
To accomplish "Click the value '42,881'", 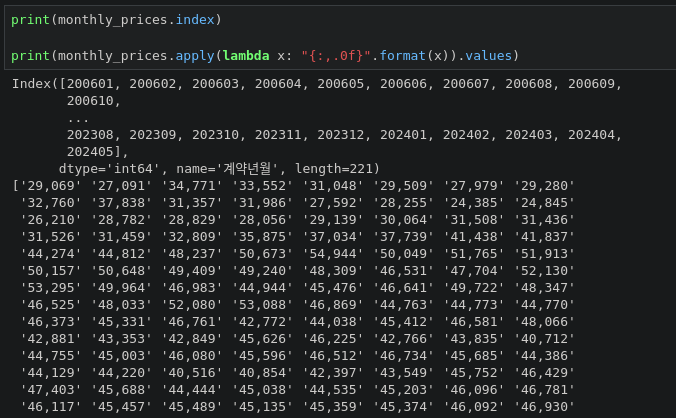I will point(51,339).
